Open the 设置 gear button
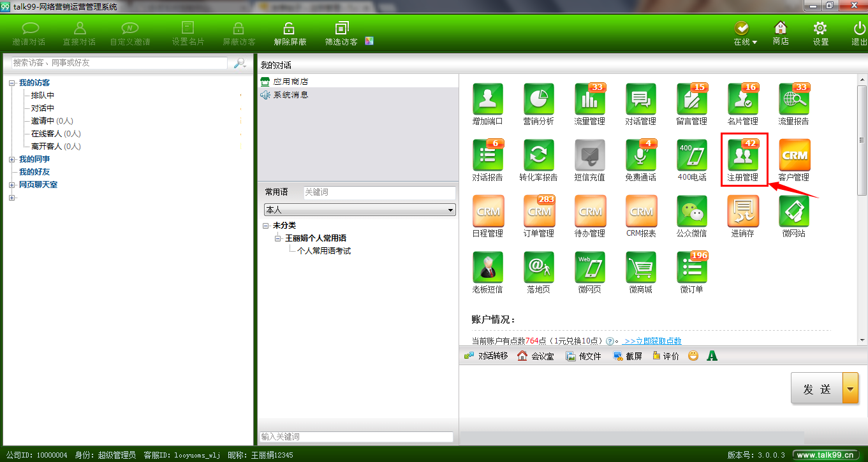The image size is (868, 462). pos(821,34)
